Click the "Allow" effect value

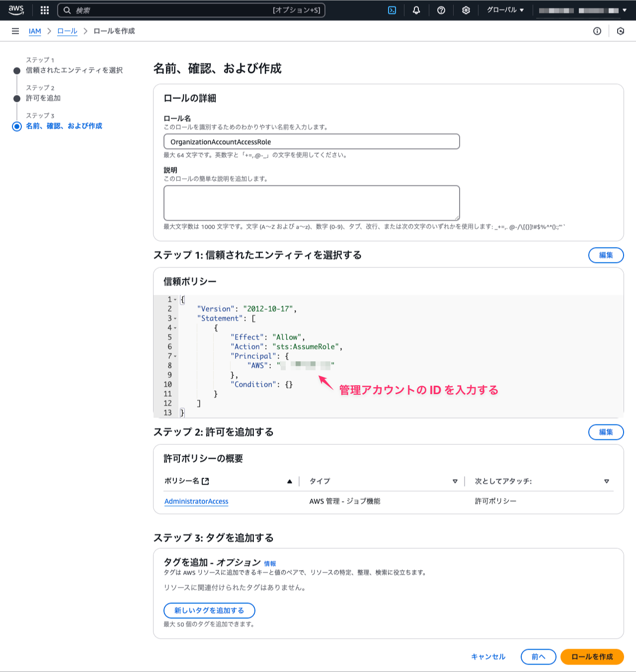pyautogui.click(x=287, y=337)
